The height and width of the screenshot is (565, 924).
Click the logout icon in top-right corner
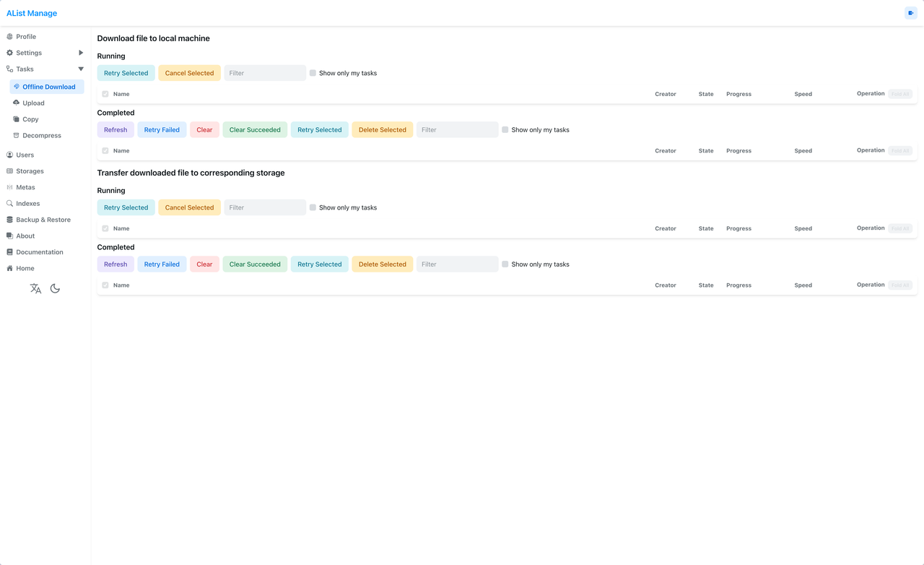coord(910,13)
